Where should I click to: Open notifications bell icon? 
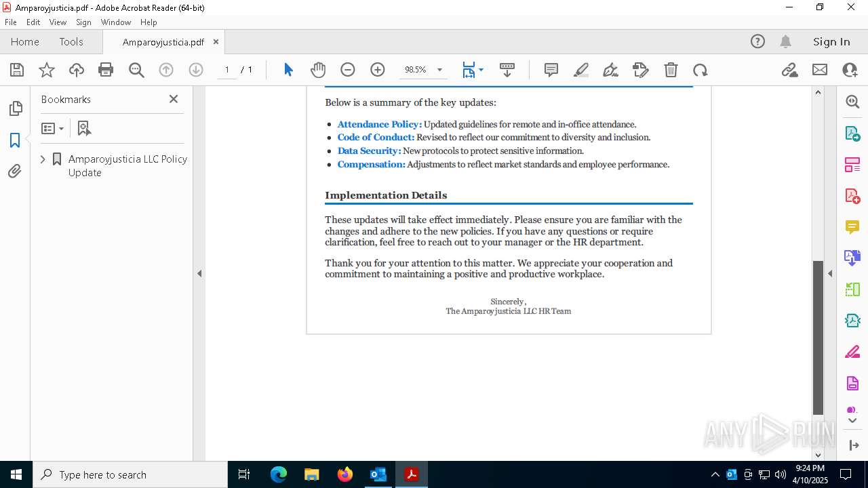coord(785,41)
